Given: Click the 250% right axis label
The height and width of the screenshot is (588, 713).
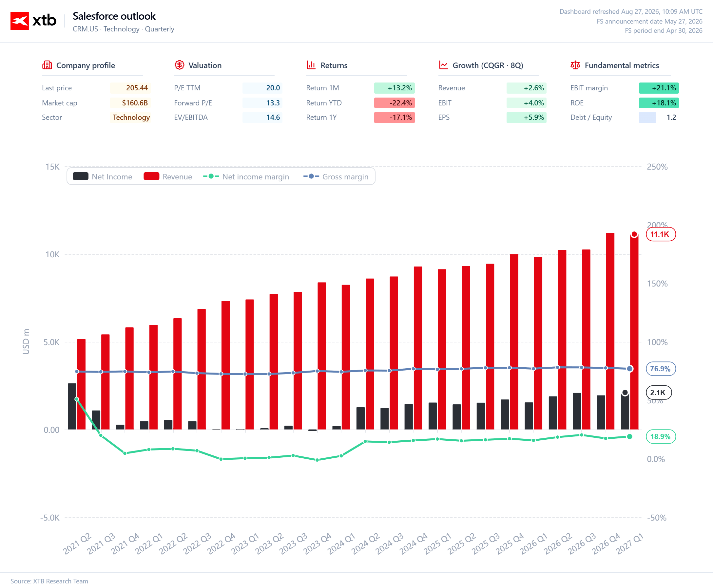Looking at the screenshot, I should click(x=657, y=167).
